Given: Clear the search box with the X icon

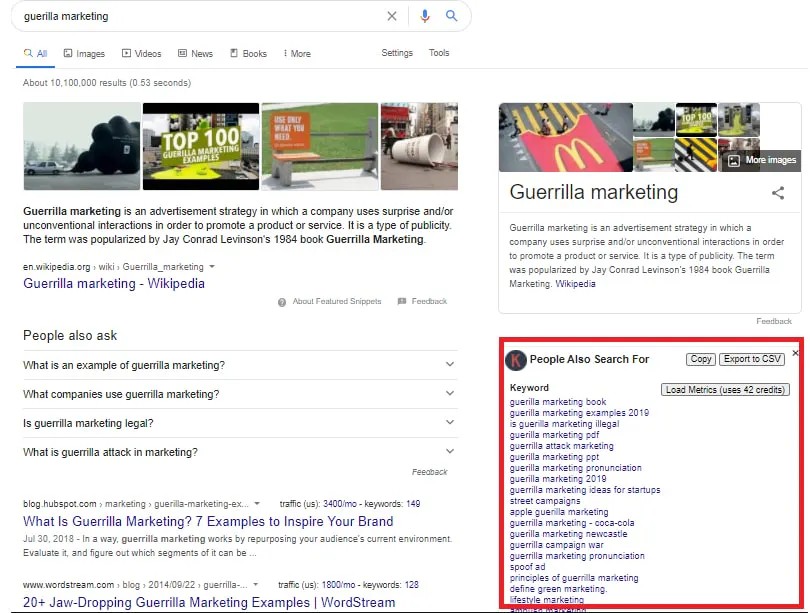Looking at the screenshot, I should (x=392, y=16).
